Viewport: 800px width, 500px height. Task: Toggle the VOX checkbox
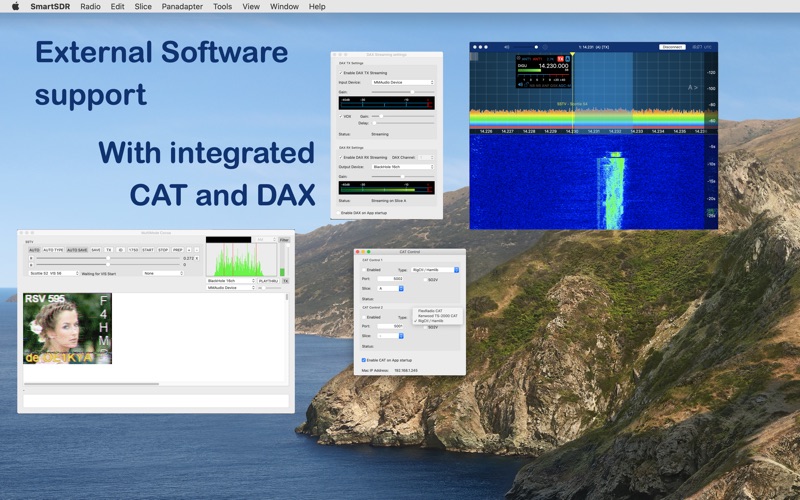pos(341,116)
